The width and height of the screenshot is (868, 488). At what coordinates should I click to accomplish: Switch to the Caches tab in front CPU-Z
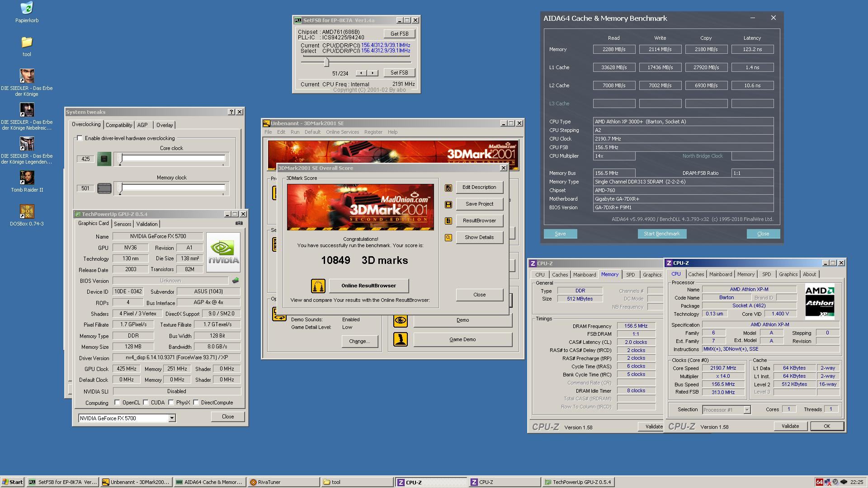696,274
